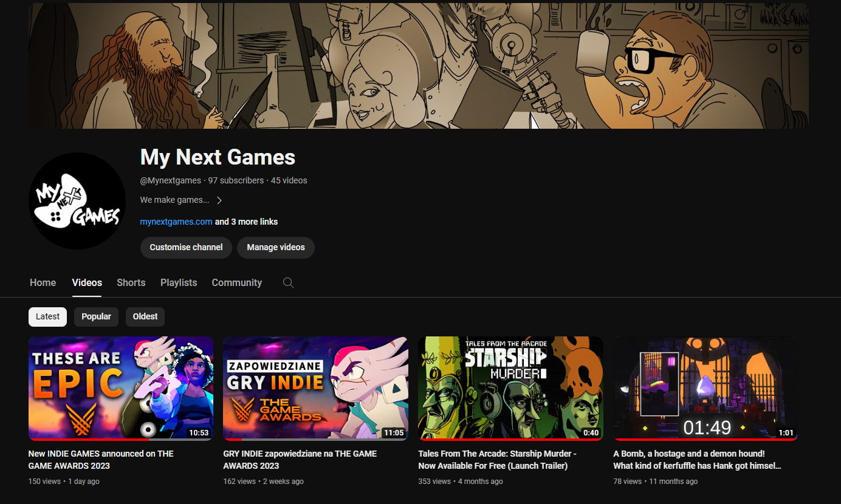
Task: Click the Customise channel button
Action: pos(186,248)
